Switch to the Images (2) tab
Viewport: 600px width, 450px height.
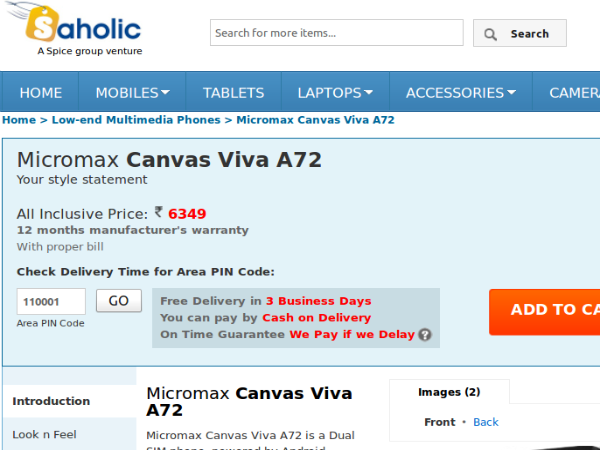click(449, 392)
